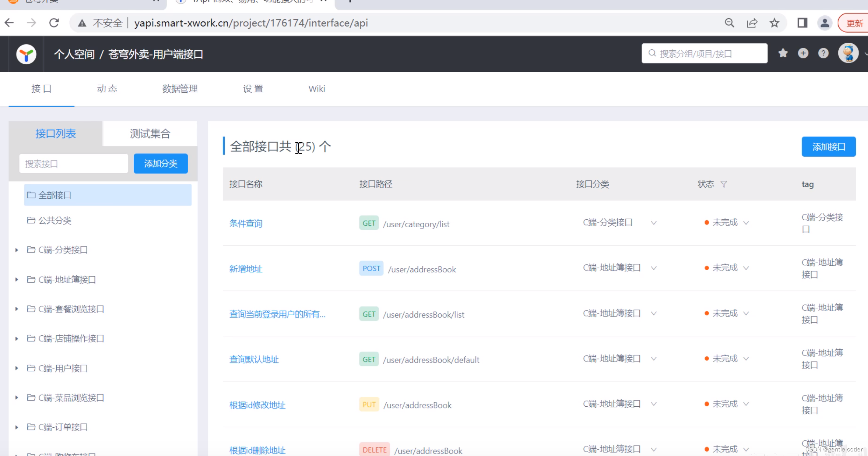Switch to the 测试集合 tab

pos(150,134)
